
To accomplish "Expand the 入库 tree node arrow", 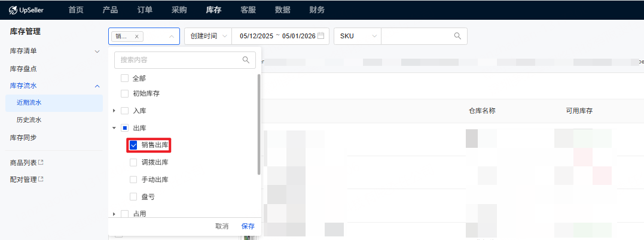I will [x=114, y=111].
